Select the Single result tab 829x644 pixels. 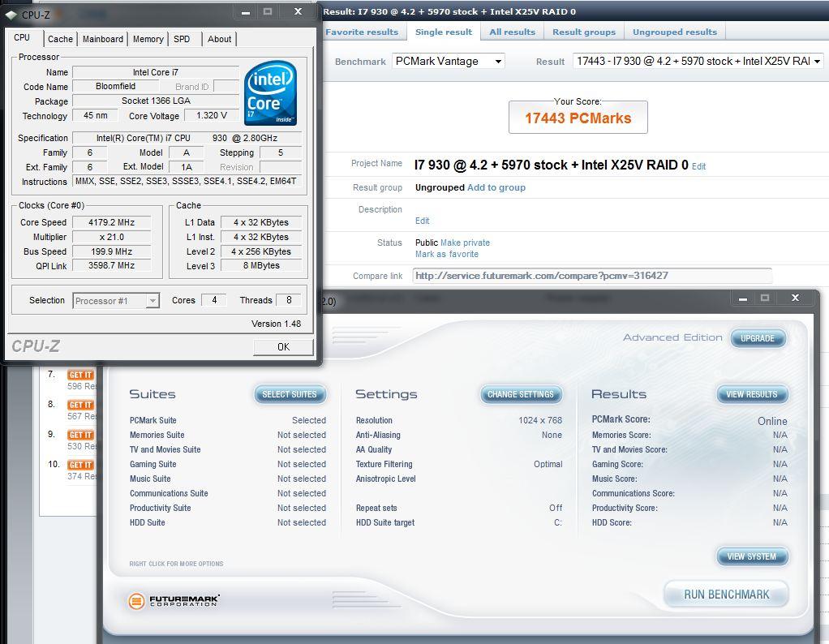(x=444, y=32)
